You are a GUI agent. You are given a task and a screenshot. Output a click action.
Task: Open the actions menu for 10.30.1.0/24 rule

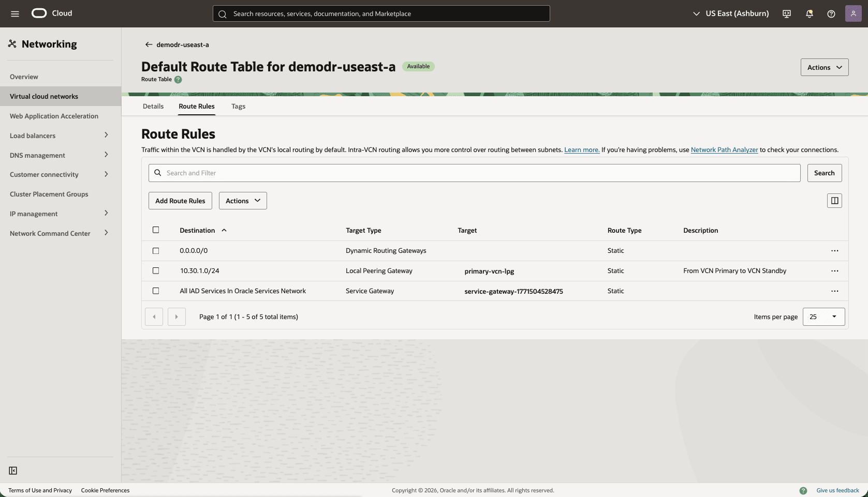tap(834, 270)
